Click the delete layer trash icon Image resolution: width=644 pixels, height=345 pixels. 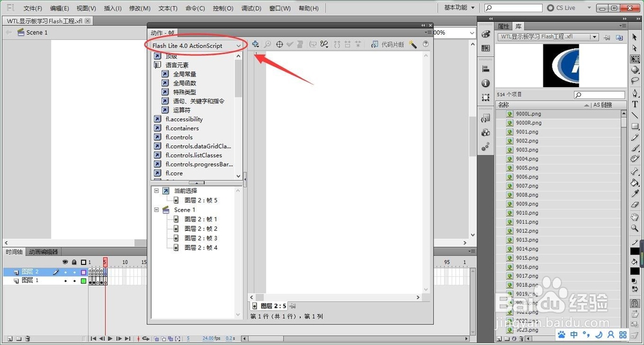click(28, 339)
